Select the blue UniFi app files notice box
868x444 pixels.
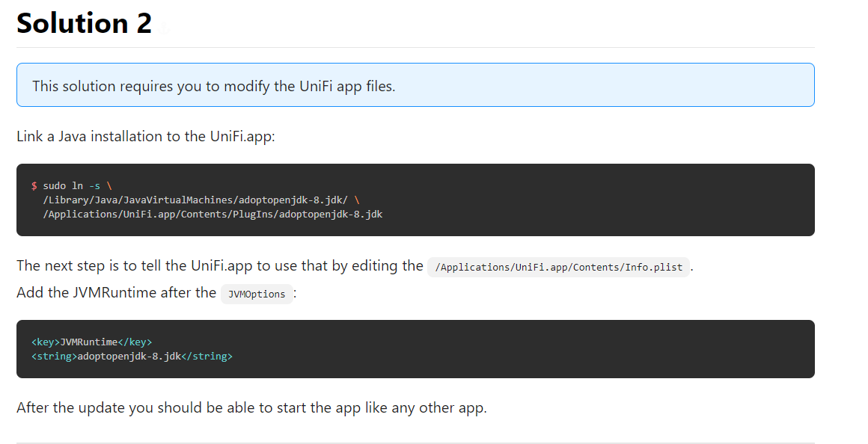(x=415, y=85)
